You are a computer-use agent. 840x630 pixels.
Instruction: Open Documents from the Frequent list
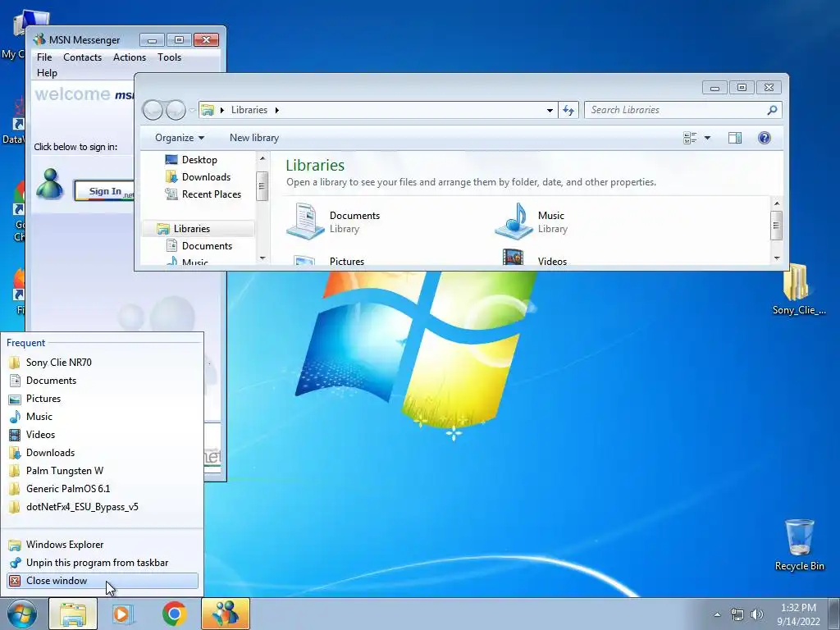point(103,381)
